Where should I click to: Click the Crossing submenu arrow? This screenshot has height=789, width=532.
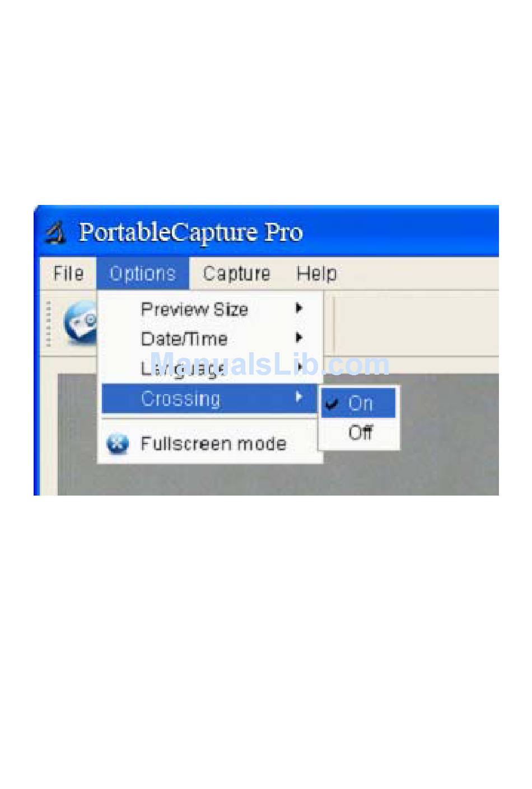[299, 398]
